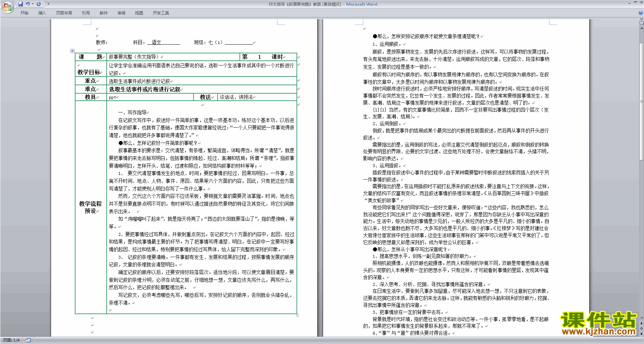
Task: Click the window split handle above scrollbar
Action: 641,19
